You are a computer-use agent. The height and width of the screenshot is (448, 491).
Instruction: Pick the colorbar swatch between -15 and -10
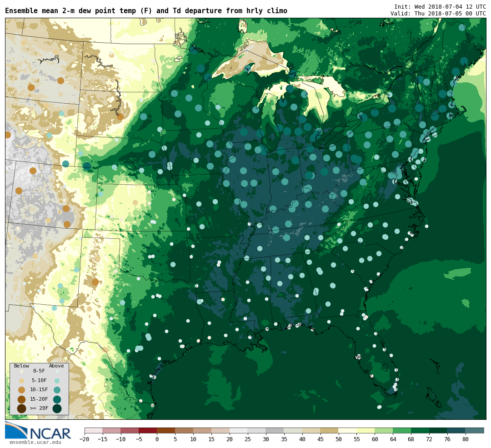tap(111, 430)
